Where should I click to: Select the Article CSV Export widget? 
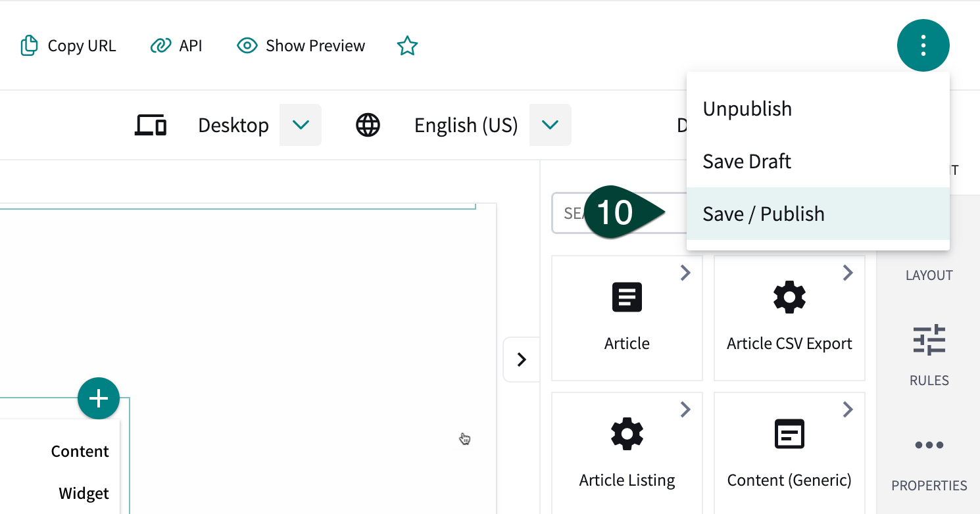tap(789, 318)
